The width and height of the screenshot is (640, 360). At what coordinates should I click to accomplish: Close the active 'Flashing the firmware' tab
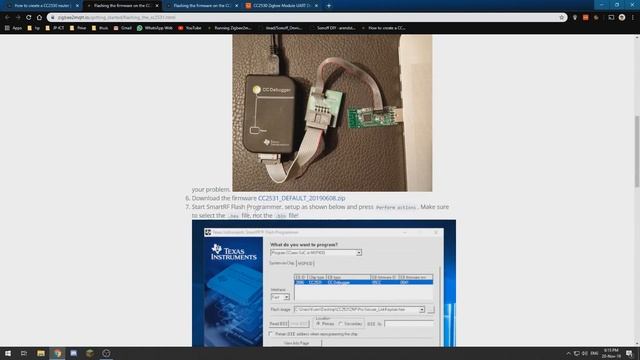click(x=157, y=6)
